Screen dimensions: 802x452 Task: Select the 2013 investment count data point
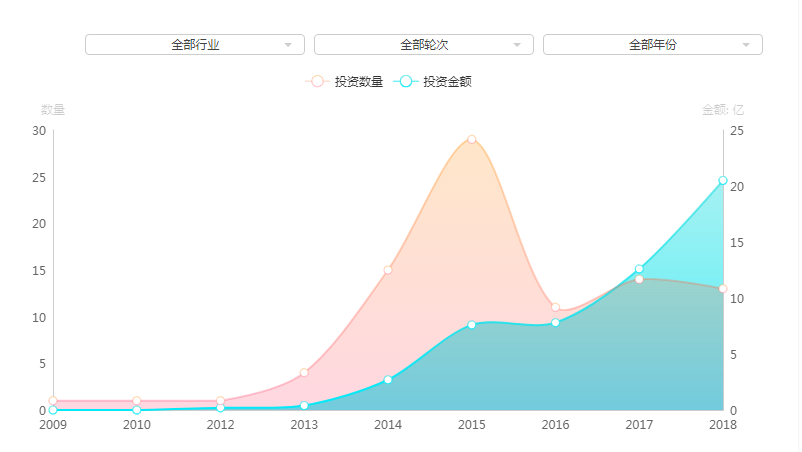click(x=304, y=373)
